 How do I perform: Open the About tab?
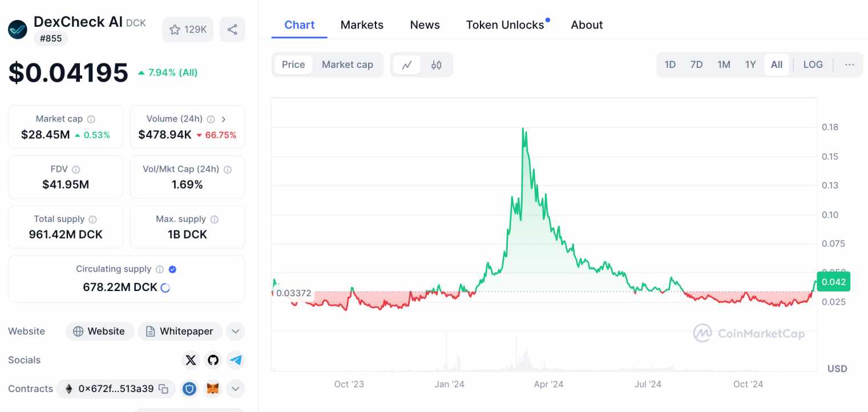click(587, 25)
